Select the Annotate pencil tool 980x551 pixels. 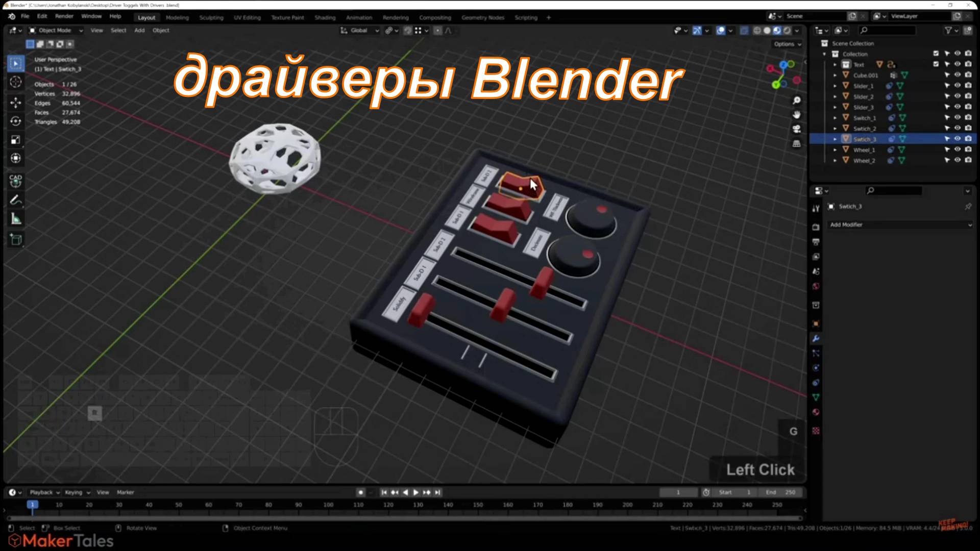pyautogui.click(x=16, y=200)
